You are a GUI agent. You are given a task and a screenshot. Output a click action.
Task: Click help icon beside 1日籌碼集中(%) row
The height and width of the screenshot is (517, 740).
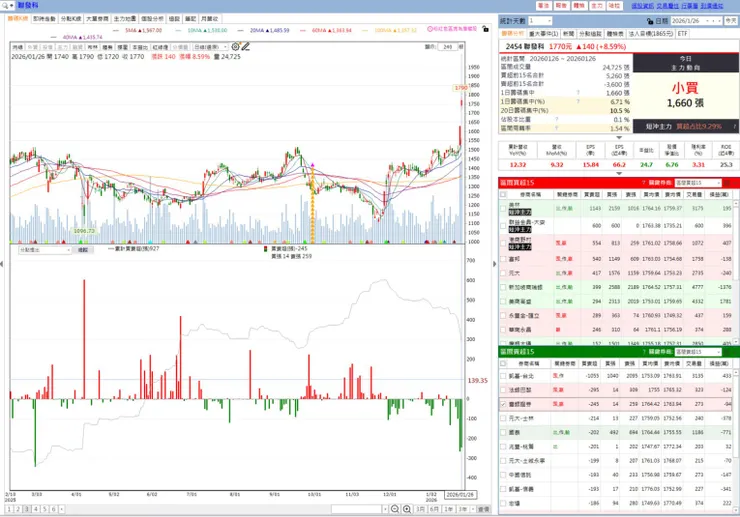pyautogui.click(x=578, y=102)
